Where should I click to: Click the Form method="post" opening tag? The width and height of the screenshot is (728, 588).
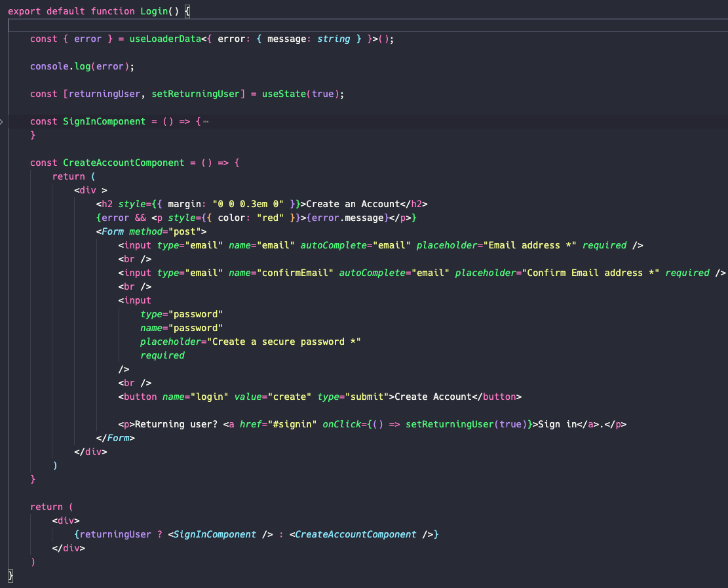pyautogui.click(x=151, y=232)
